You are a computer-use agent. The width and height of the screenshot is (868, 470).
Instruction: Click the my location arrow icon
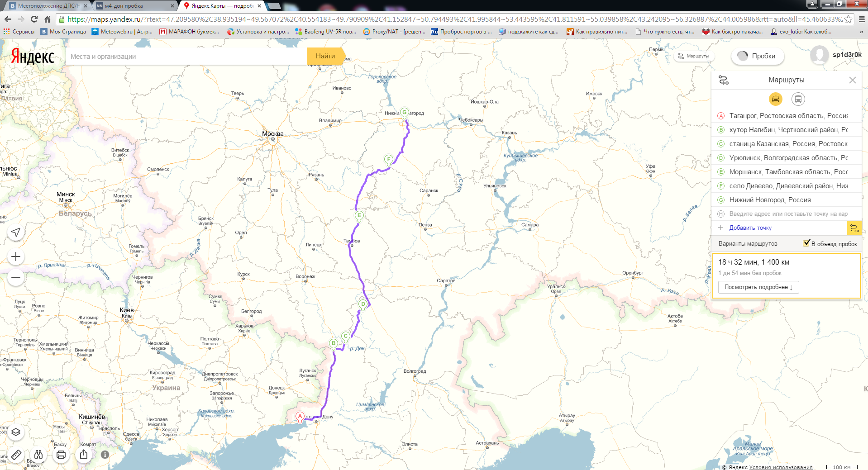[16, 232]
